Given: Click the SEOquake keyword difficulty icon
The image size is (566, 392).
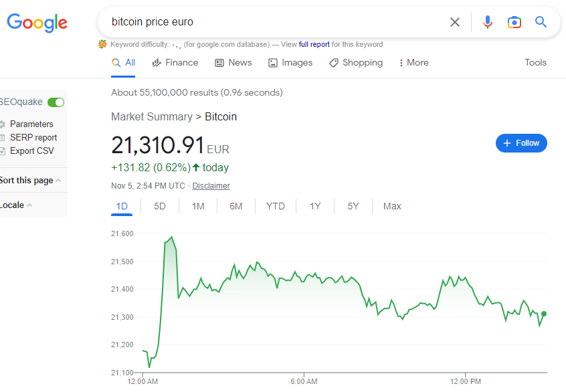Looking at the screenshot, I should click(102, 43).
